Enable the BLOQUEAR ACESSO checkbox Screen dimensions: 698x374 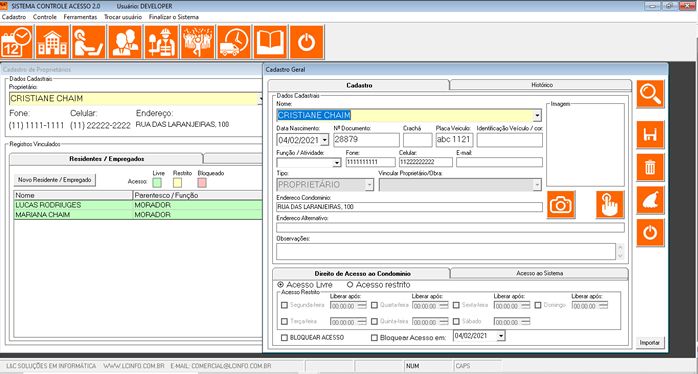click(284, 338)
